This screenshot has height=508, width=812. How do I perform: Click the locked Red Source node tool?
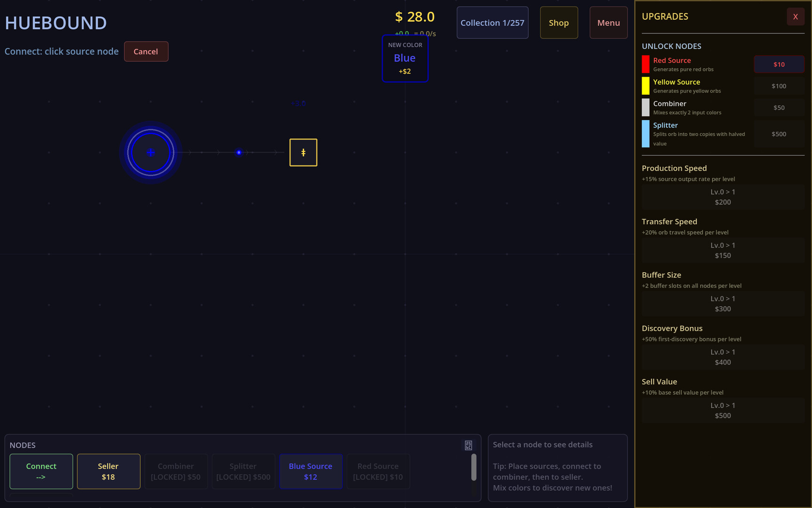(x=378, y=471)
